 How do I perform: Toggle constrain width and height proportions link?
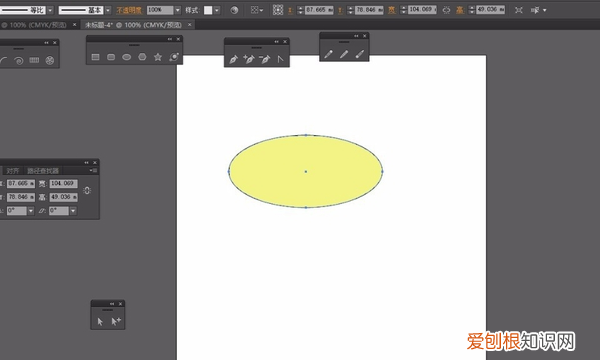(x=87, y=190)
